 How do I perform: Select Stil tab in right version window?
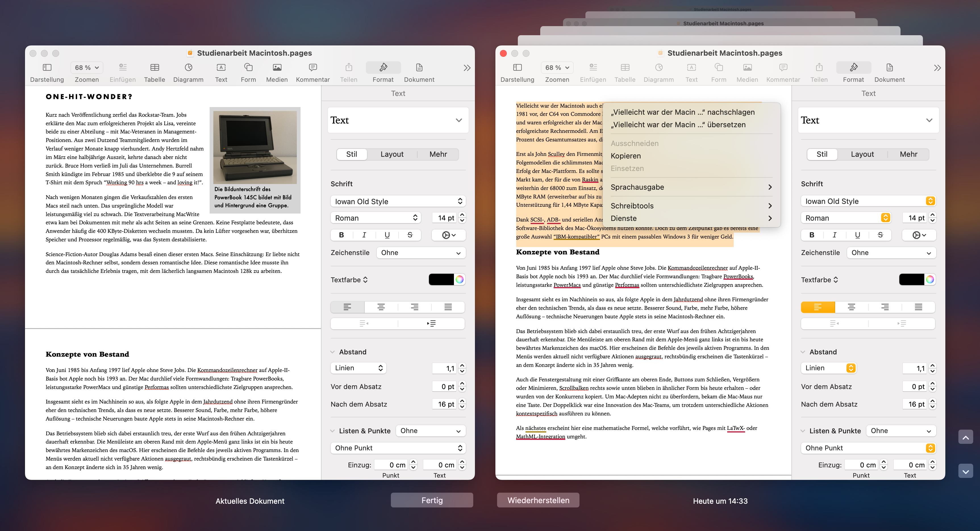click(822, 154)
